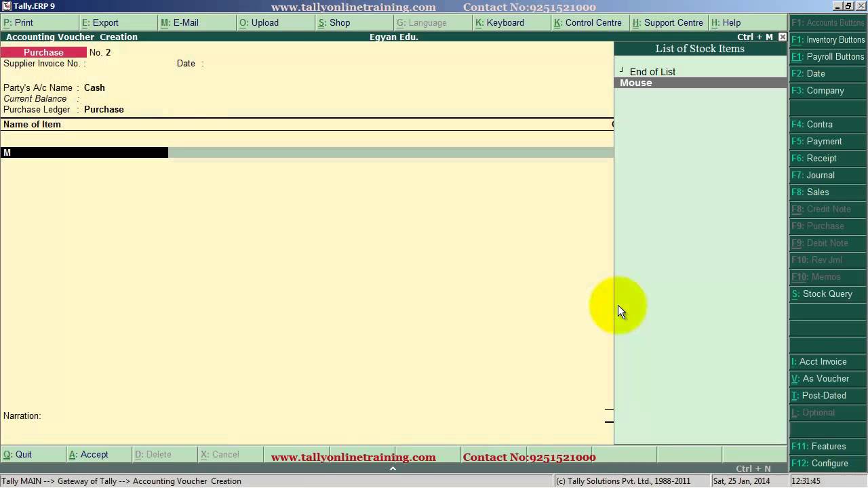Click Inventory Buttons on the right panel
This screenshot has width=868, height=488.
tap(828, 39)
